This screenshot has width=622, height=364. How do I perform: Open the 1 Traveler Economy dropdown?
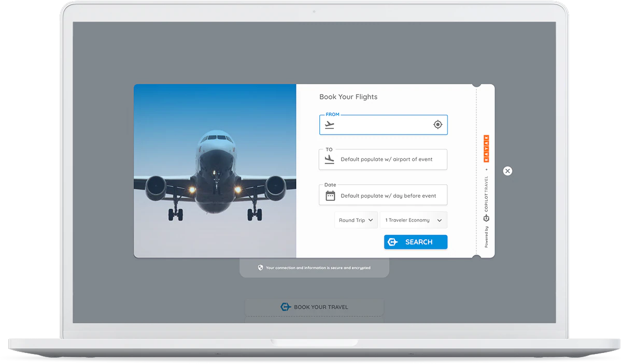[414, 220]
